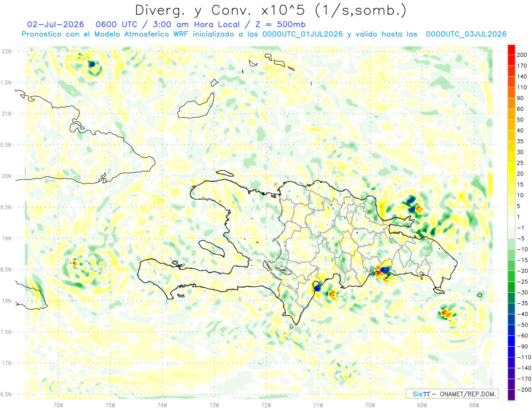Screen dimensions: 532x411
Task: Click the "1.5N" latitude label
Action: (x=6, y=82)
